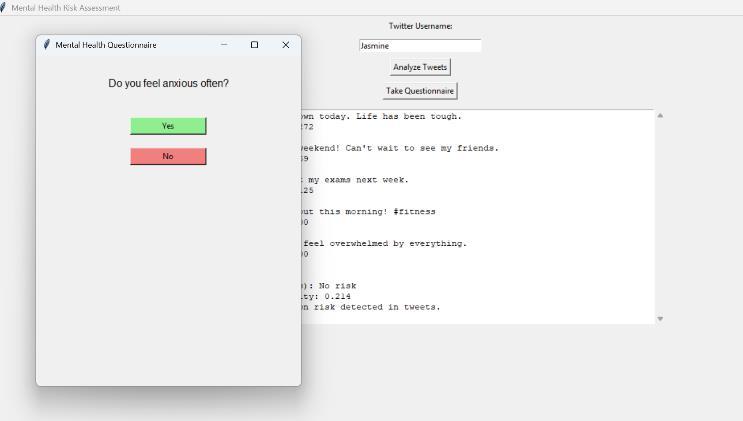Viewport: 743px width, 421px height.
Task: Maximize the Mental Health Questionnaire window
Action: click(x=254, y=45)
